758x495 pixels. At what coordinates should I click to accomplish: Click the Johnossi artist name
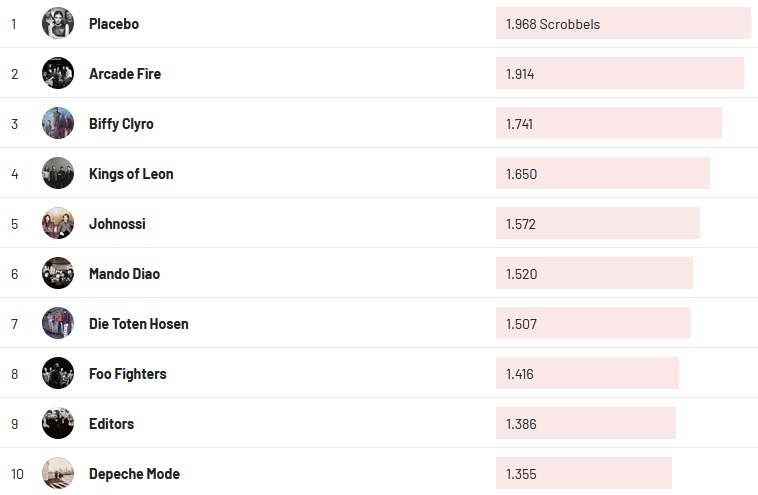[x=117, y=223]
